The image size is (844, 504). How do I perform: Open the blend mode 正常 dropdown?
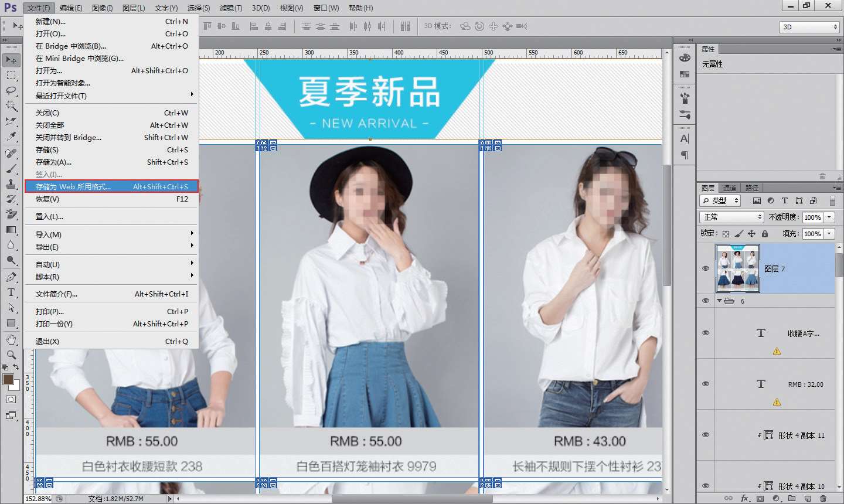[x=731, y=217]
